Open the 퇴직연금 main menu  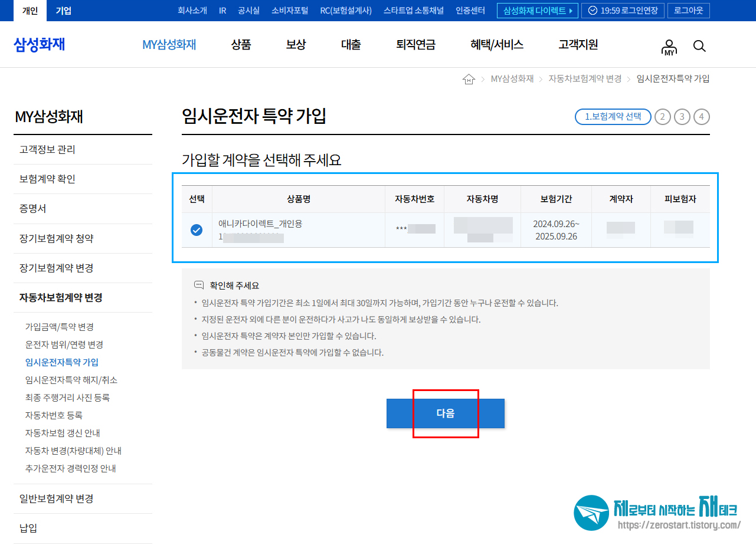(x=416, y=45)
